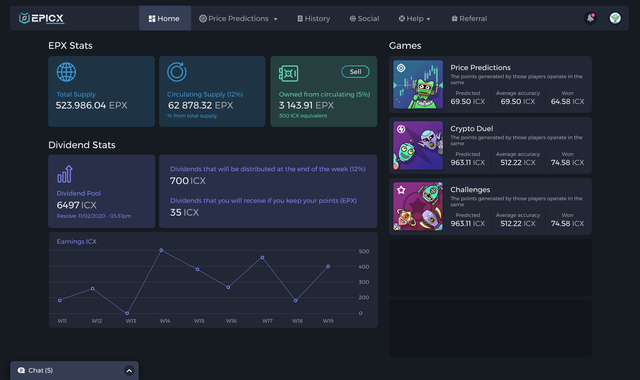The height and width of the screenshot is (380, 640).
Task: Click the Circulating Supply circular icon
Action: tap(177, 72)
